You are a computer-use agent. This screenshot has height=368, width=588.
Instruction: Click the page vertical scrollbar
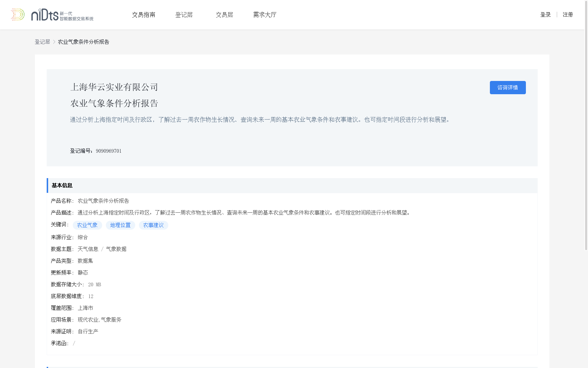[586, 125]
